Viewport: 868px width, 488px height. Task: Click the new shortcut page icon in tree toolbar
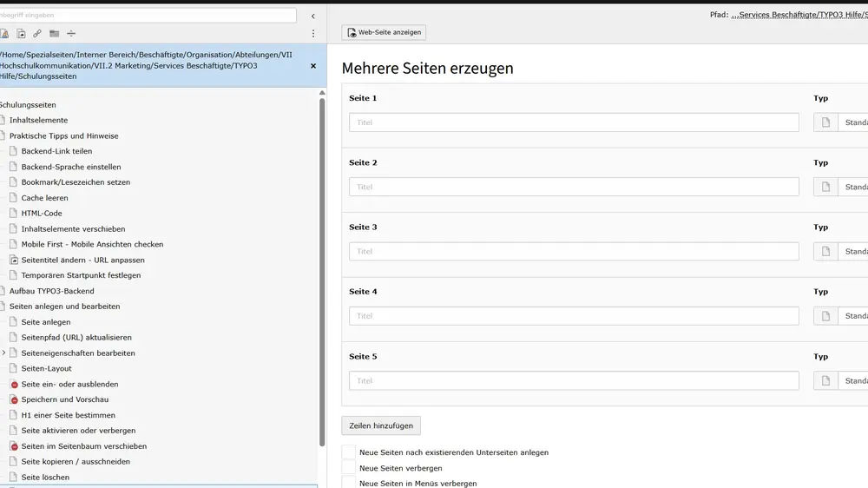(21, 34)
